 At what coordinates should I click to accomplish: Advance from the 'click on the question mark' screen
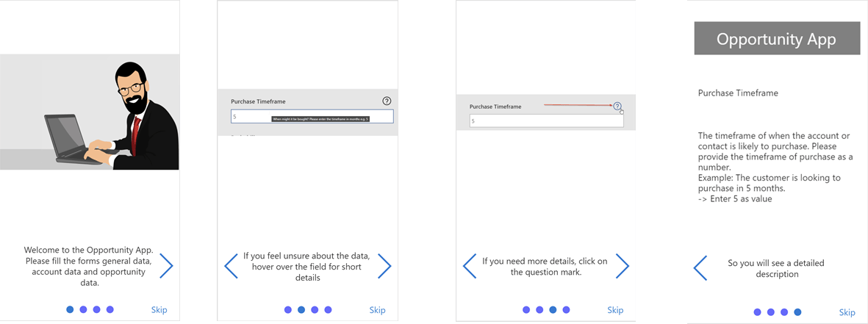[622, 266]
